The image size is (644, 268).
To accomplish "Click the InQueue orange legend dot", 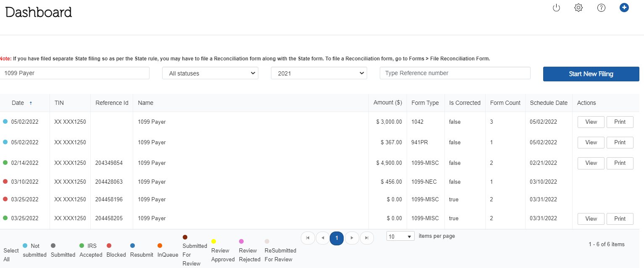I will [x=160, y=246].
